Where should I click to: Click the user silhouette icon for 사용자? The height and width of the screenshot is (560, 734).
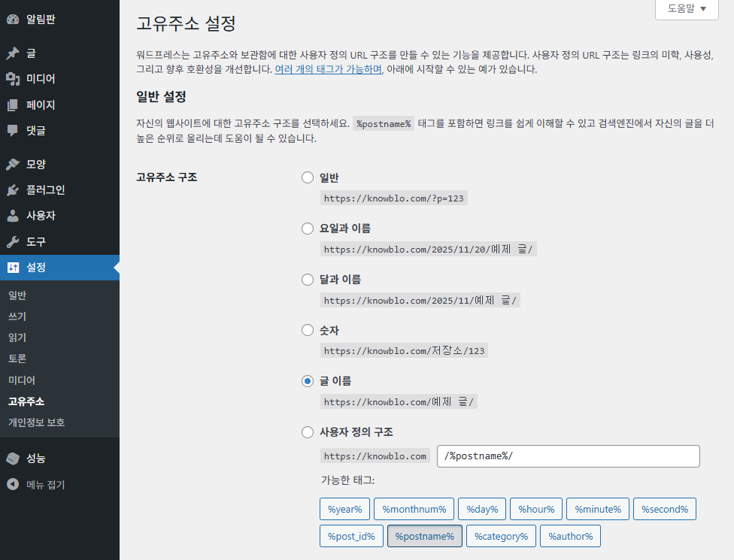coord(13,216)
